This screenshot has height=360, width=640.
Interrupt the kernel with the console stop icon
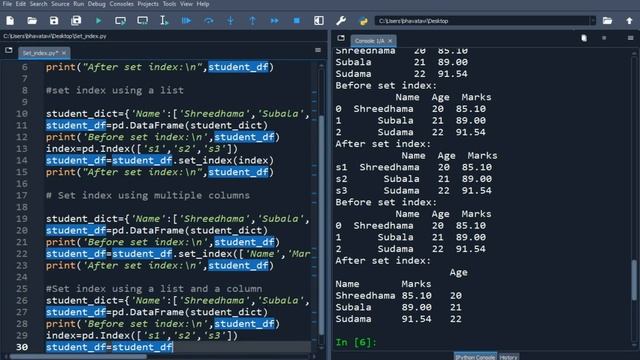pyautogui.click(x=604, y=38)
